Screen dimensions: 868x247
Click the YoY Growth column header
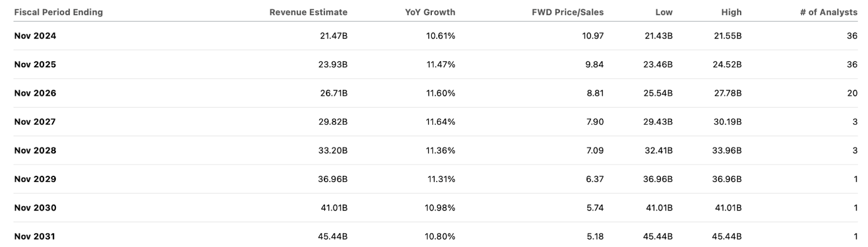point(430,12)
